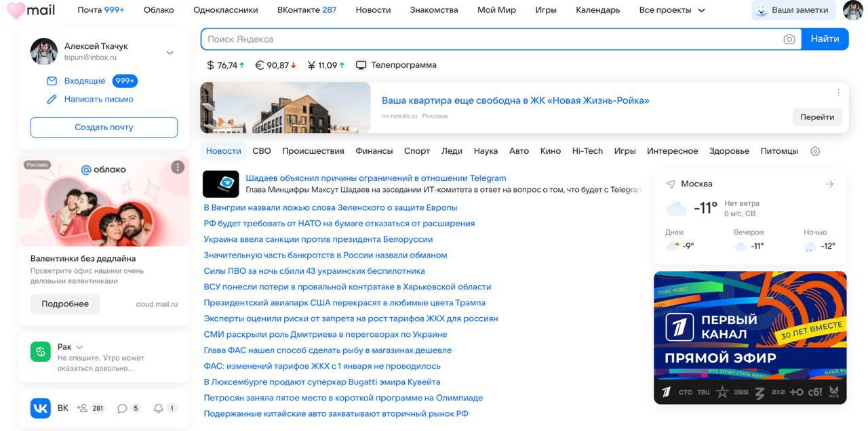
Task: Open Moscow weather details arrow
Action: 829,184
